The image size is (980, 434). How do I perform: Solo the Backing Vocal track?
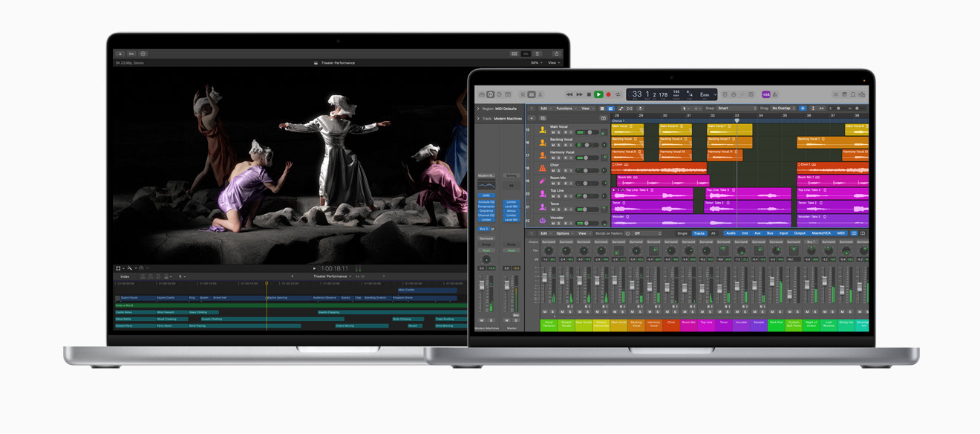point(559,145)
